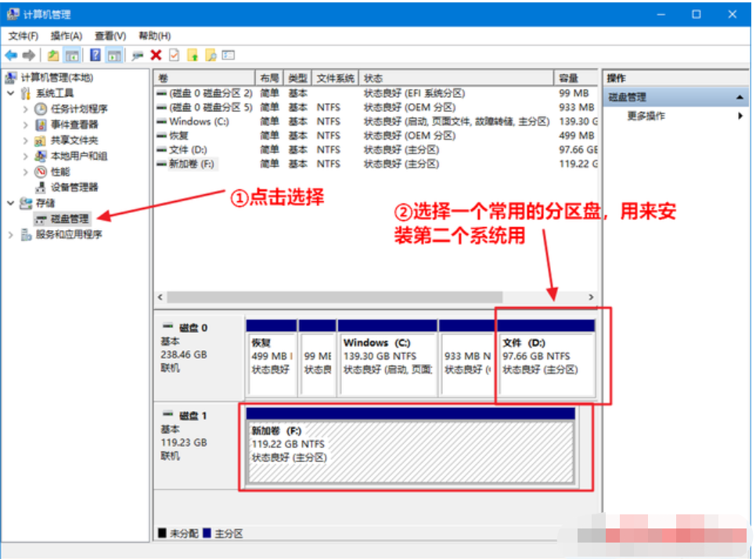Collapse the 系统工具 tree node
Image resolution: width=756 pixels, height=559 pixels.
(x=10, y=93)
